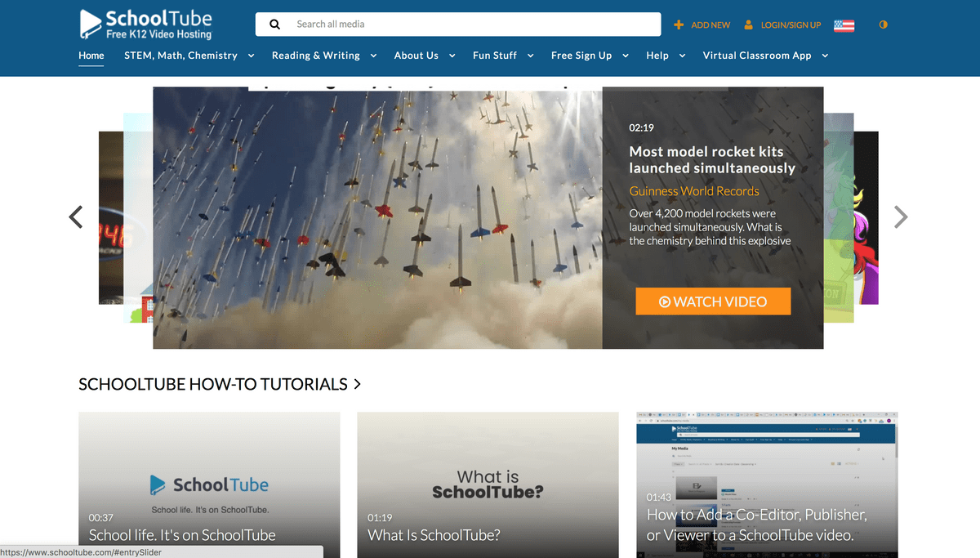
Task: Toggle the high contrast mode icon
Action: [883, 25]
